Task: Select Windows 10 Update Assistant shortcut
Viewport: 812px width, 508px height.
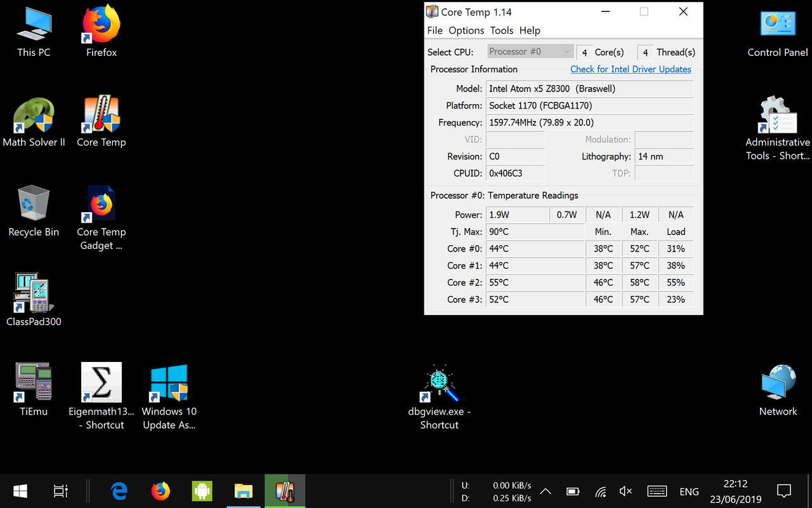Action: point(169,396)
